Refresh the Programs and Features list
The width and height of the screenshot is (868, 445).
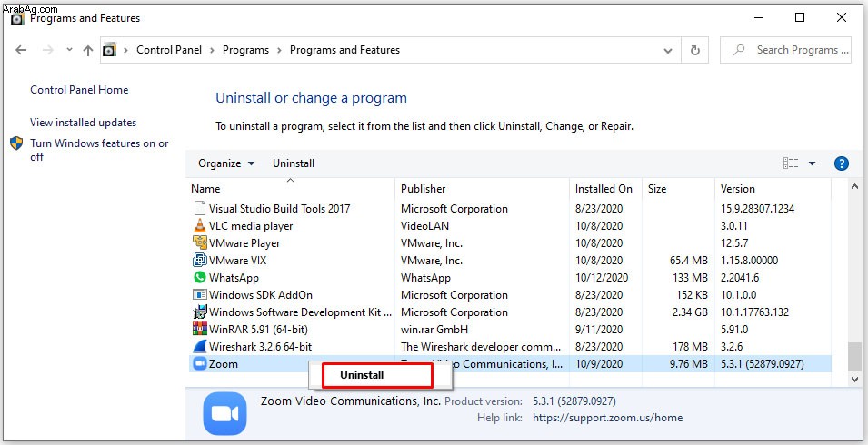click(694, 50)
